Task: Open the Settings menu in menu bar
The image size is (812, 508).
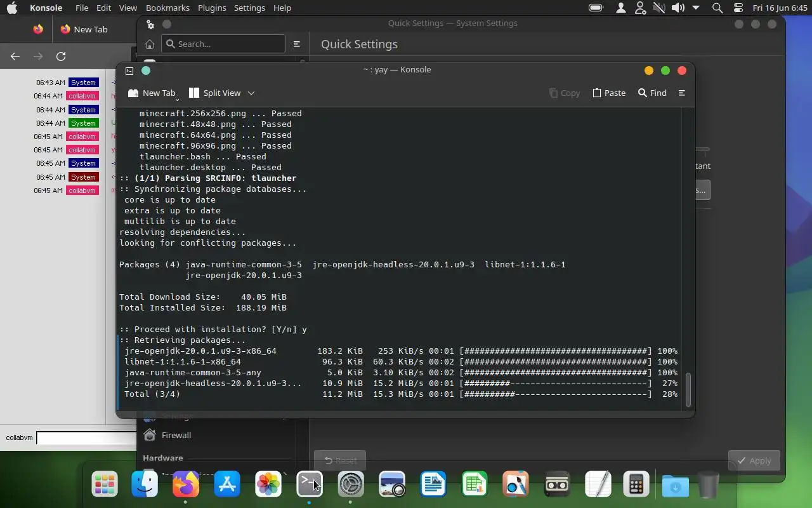Action: [x=249, y=8]
